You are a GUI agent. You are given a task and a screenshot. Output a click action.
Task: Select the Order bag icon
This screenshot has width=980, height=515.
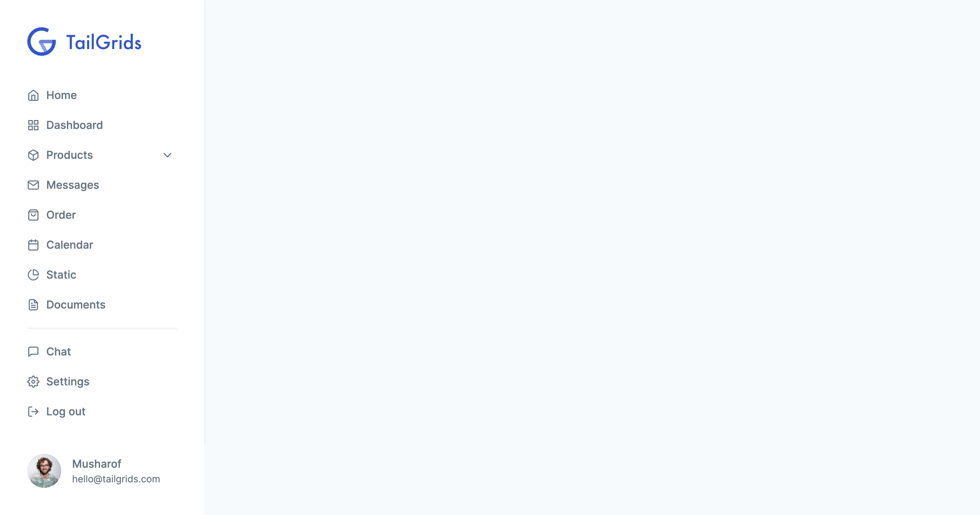click(x=32, y=214)
